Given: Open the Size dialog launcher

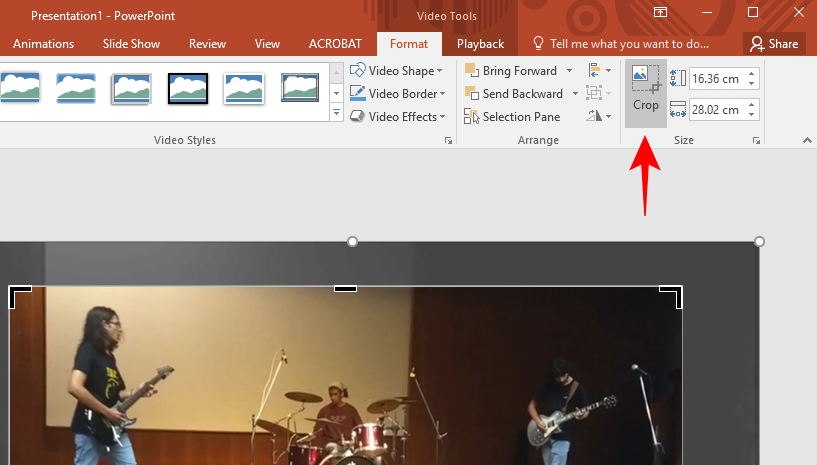Looking at the screenshot, I should (x=757, y=142).
